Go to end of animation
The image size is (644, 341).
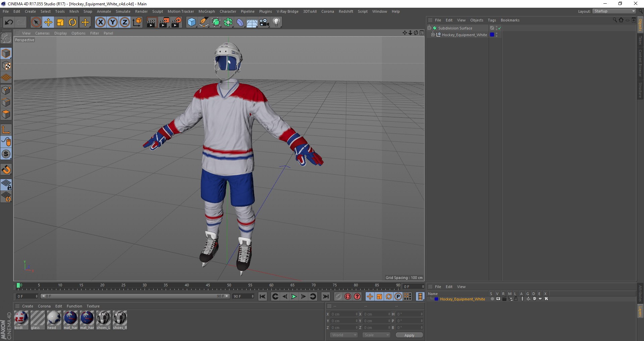325,296
